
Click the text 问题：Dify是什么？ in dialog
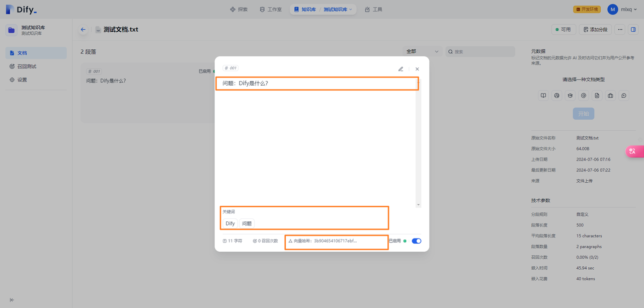click(x=246, y=83)
